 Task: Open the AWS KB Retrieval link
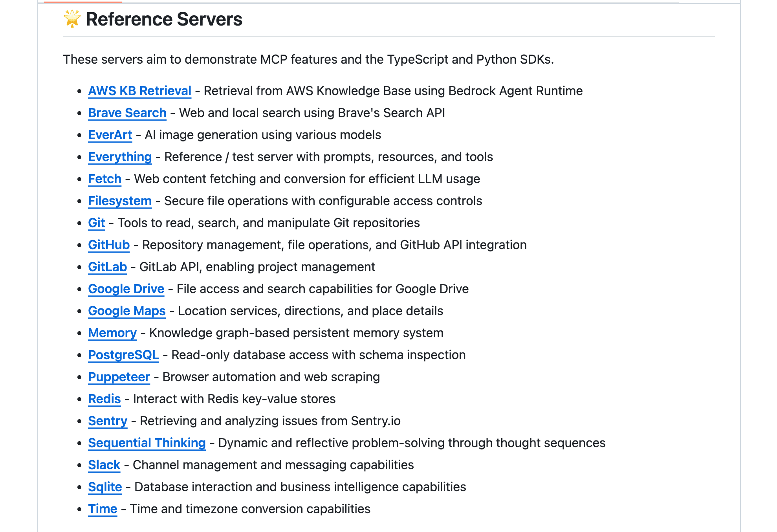[x=139, y=91]
